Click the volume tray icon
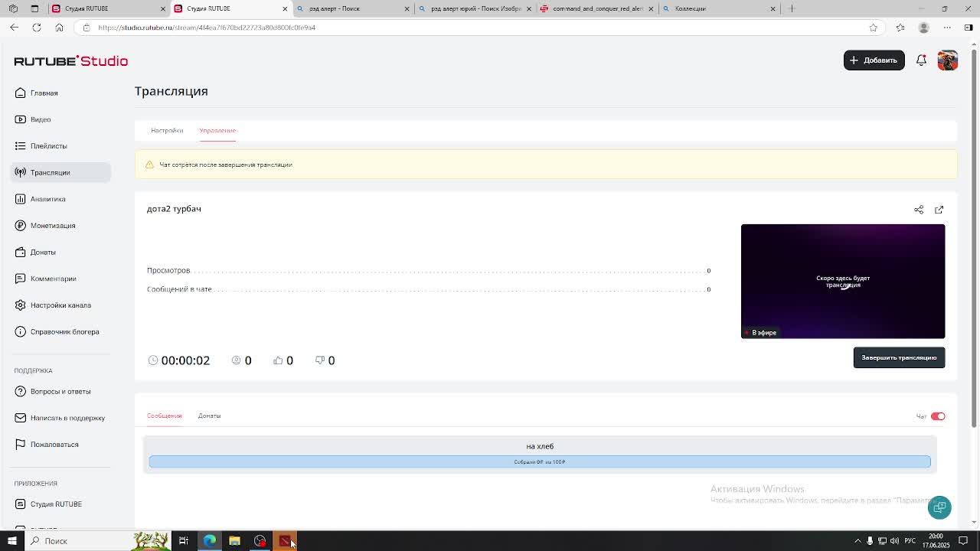 point(894,541)
